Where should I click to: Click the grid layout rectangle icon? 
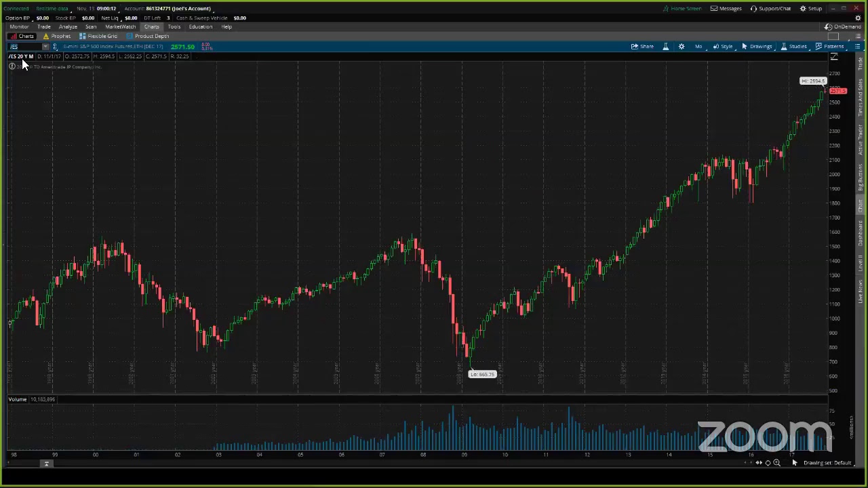coord(834,36)
